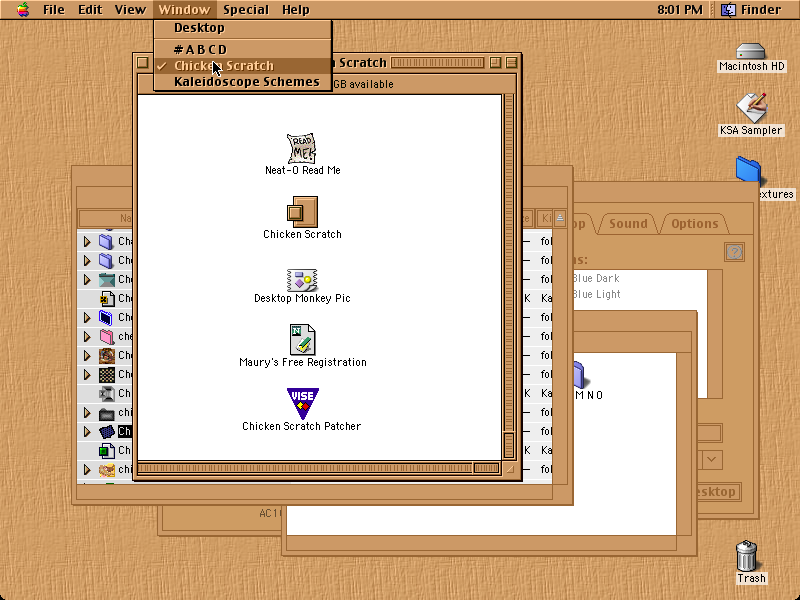This screenshot has width=800, height=600.
Task: Select Blue Dark in the schemes list
Action: pyautogui.click(x=596, y=278)
